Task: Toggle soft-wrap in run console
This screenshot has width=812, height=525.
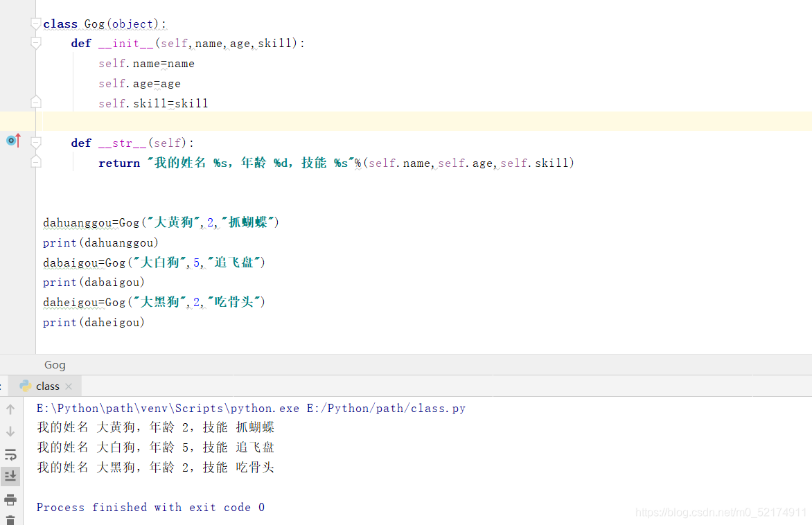Action: (x=10, y=454)
